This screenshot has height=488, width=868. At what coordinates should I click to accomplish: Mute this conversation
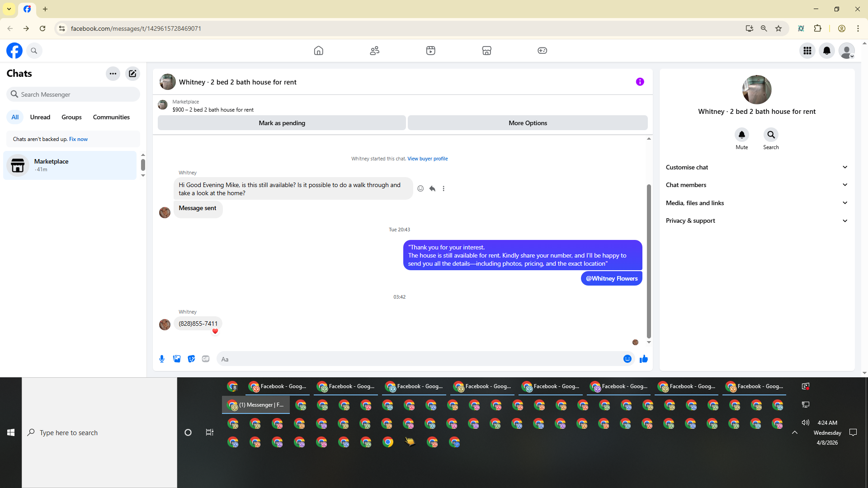[741, 135]
